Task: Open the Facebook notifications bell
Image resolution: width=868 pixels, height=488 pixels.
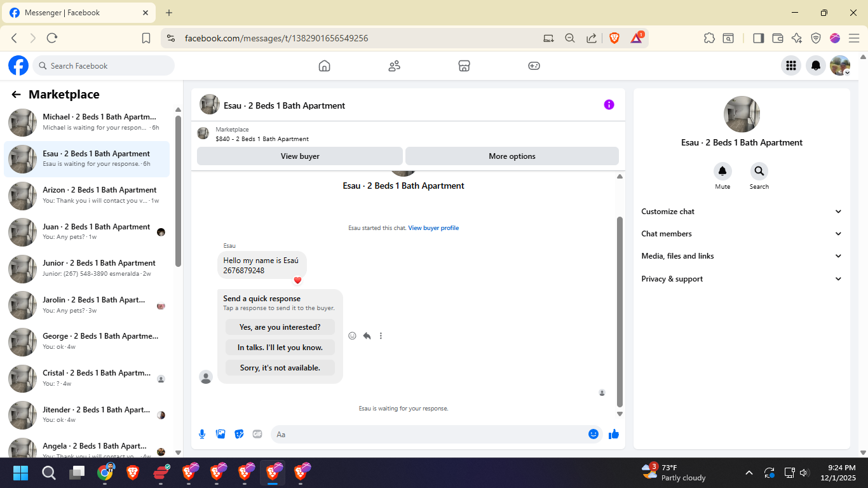Action: point(816,65)
